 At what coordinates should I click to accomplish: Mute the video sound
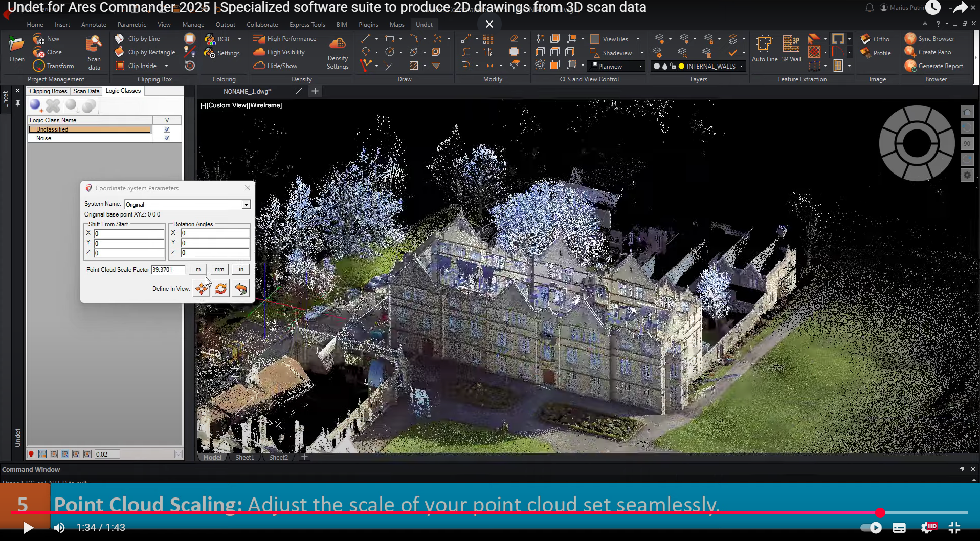[59, 527]
